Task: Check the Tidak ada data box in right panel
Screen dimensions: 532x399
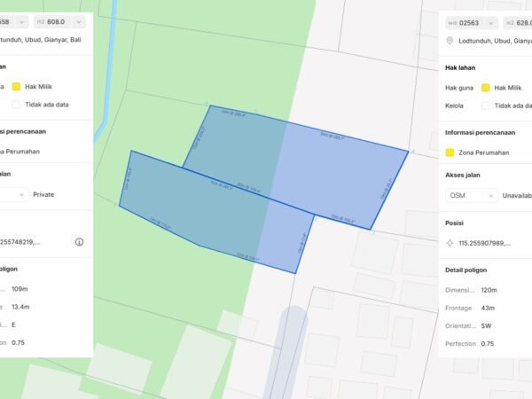Action: (485, 105)
